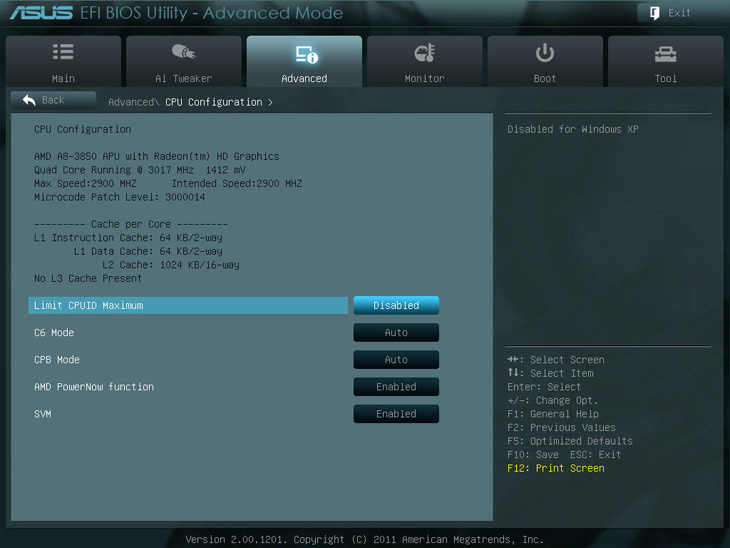Image resolution: width=730 pixels, height=548 pixels.
Task: Select the Limit CPUID Maximum row
Action: point(188,305)
